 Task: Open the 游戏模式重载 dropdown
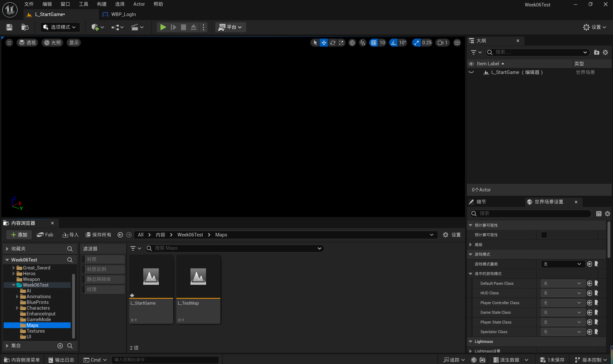click(562, 264)
